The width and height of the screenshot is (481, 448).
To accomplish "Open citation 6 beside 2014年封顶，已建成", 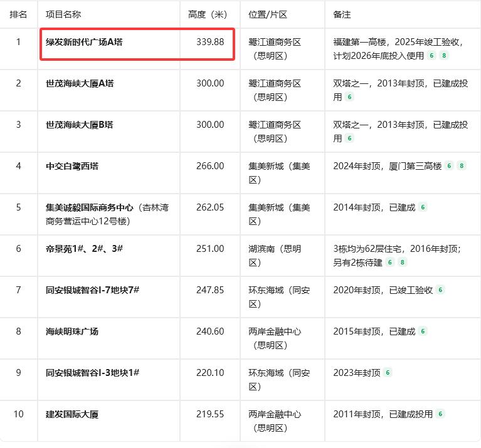I will pyautogui.click(x=423, y=207).
